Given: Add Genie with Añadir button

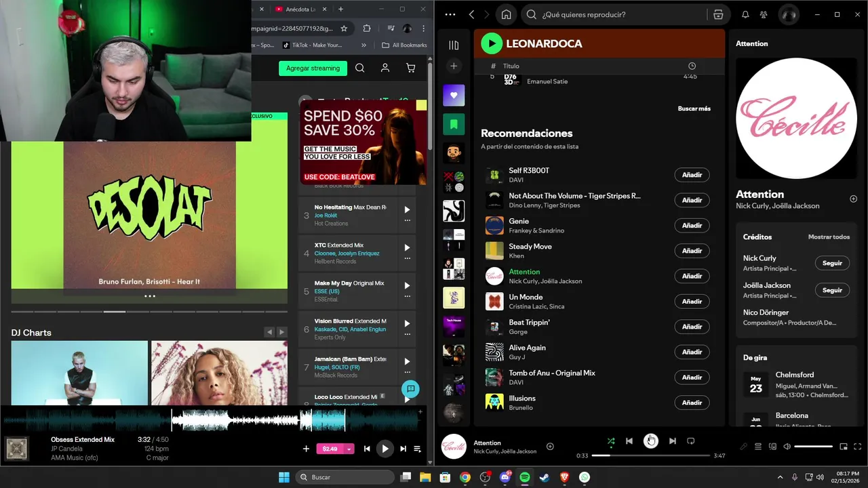Looking at the screenshot, I should [692, 225].
